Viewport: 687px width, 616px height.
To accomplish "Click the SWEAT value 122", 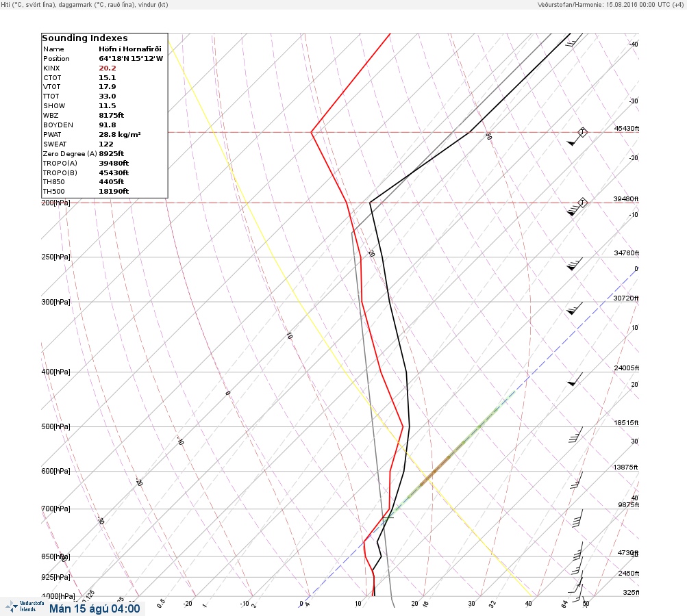I will coord(106,144).
